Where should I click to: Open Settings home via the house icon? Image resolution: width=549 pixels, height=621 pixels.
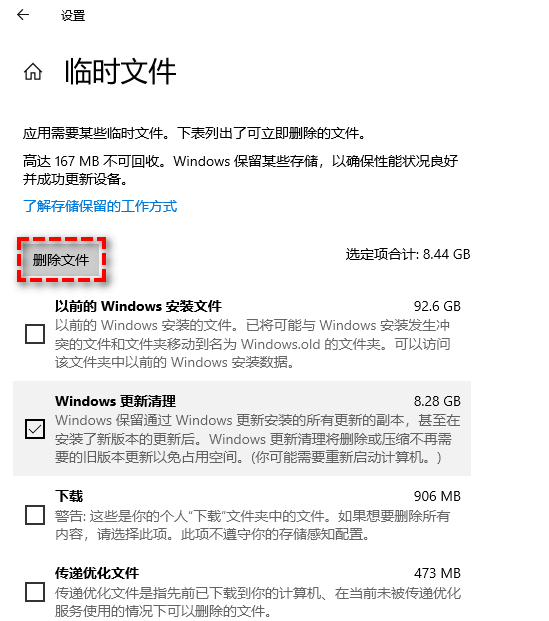33,72
